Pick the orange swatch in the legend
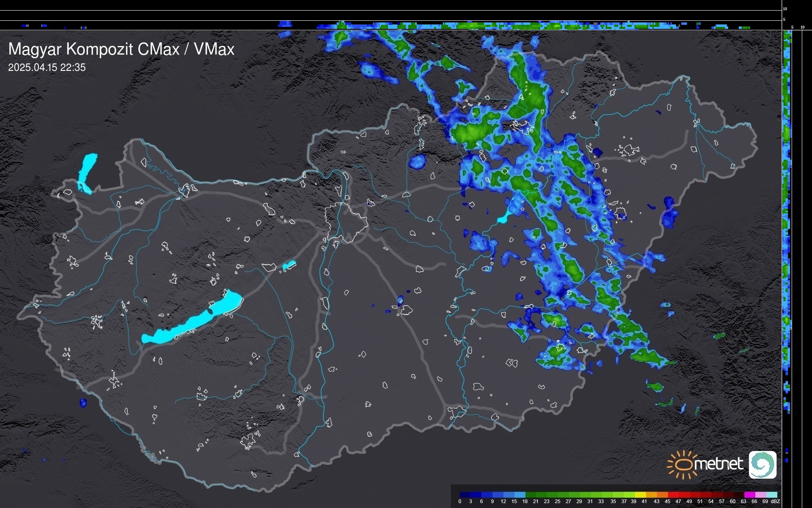The width and height of the screenshot is (812, 508). [x=663, y=495]
